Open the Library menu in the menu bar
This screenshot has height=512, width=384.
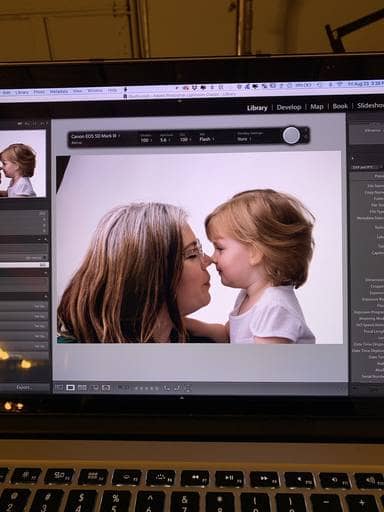click(23, 92)
